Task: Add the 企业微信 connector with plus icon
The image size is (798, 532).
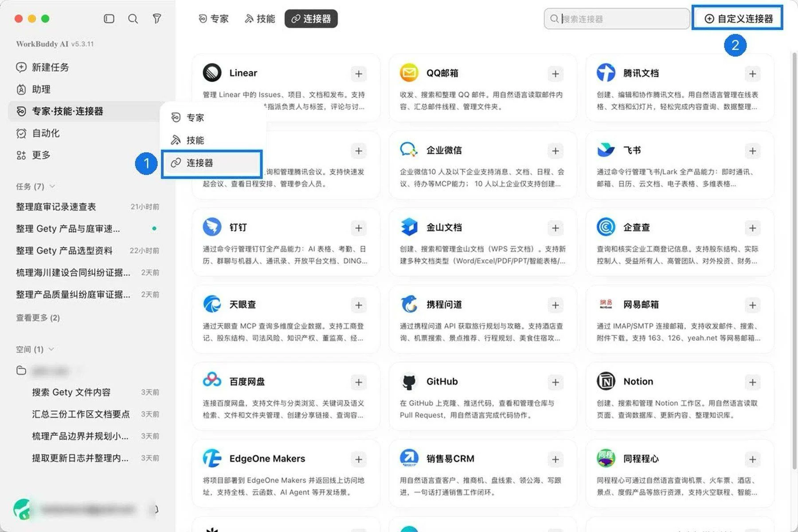Action: pyautogui.click(x=555, y=151)
